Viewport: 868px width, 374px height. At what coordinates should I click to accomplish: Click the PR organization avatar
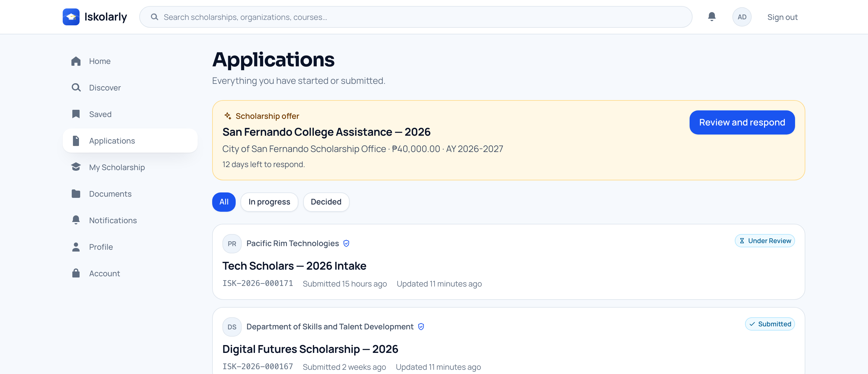tap(232, 243)
